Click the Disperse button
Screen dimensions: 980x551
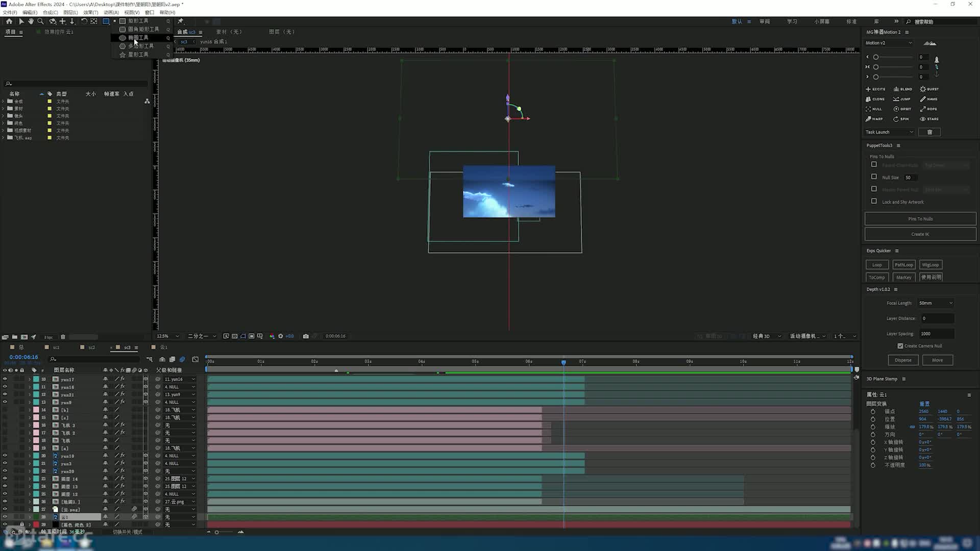click(903, 360)
